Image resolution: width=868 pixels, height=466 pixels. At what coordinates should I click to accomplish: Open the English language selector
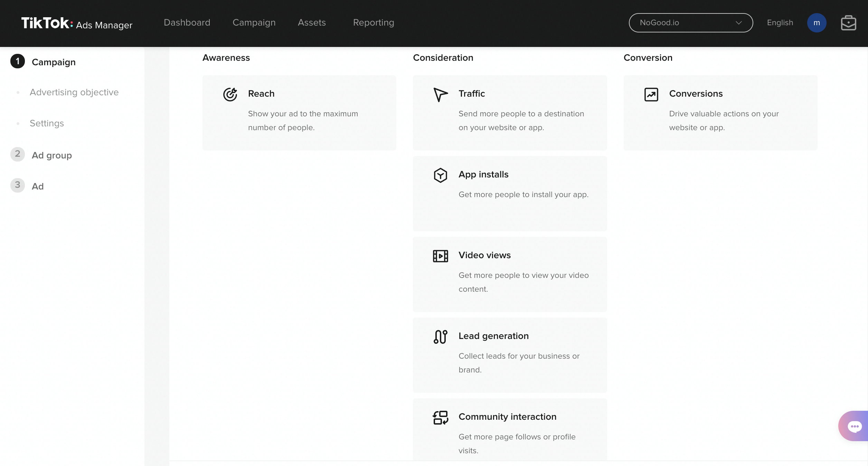pyautogui.click(x=780, y=22)
